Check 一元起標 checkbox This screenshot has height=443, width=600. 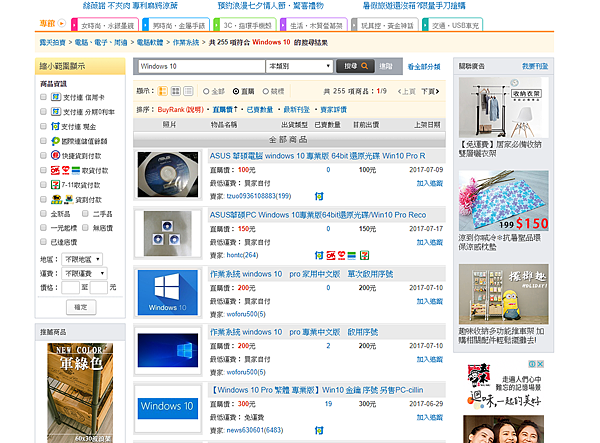coord(43,228)
